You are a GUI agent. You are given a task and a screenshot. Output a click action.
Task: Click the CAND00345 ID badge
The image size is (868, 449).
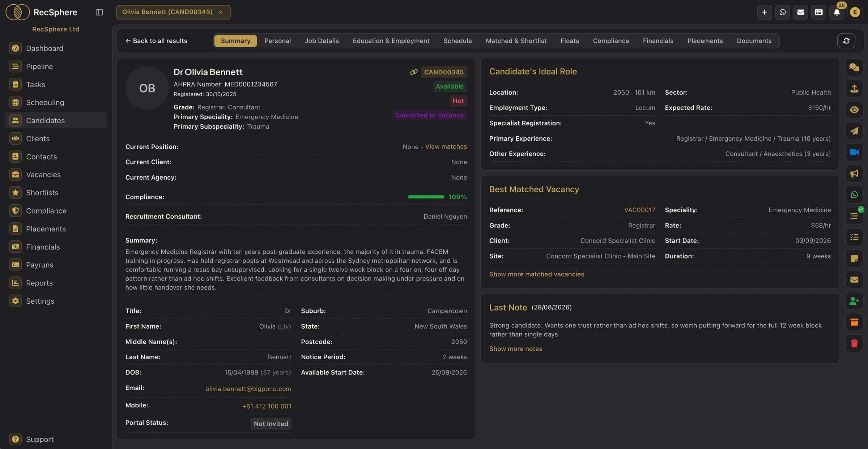click(444, 72)
